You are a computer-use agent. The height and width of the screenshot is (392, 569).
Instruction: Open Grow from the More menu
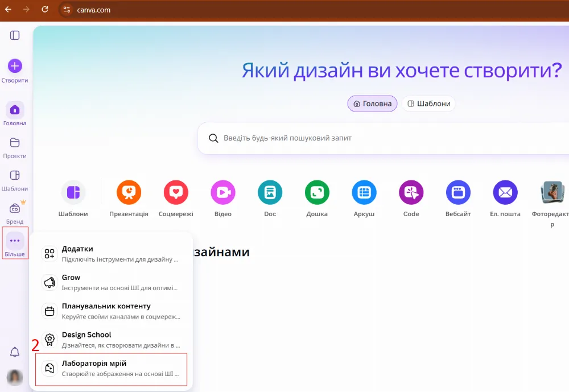click(111, 282)
